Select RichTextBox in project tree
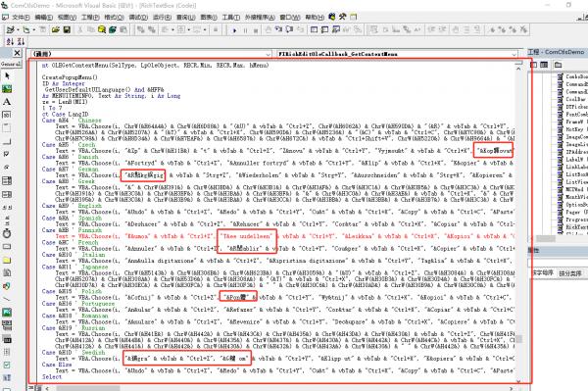The image size is (588, 391). click(x=577, y=226)
